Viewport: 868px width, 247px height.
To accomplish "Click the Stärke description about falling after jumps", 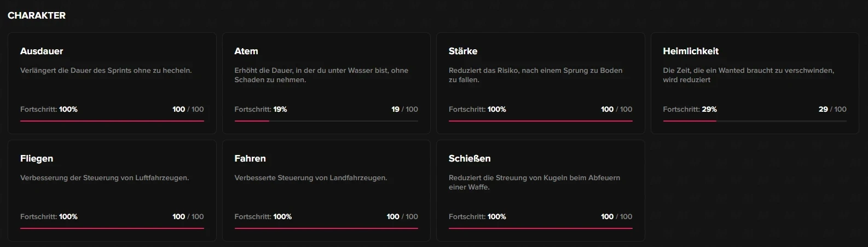I will [x=535, y=75].
